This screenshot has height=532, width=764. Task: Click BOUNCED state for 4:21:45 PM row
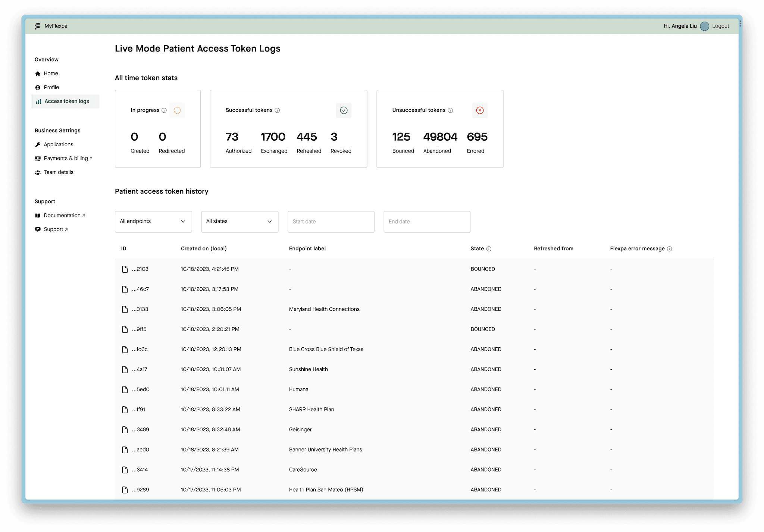point(483,269)
